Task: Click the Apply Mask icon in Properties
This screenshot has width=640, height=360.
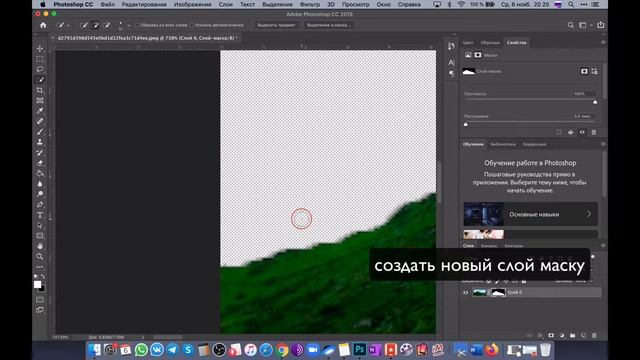Action: [571, 132]
